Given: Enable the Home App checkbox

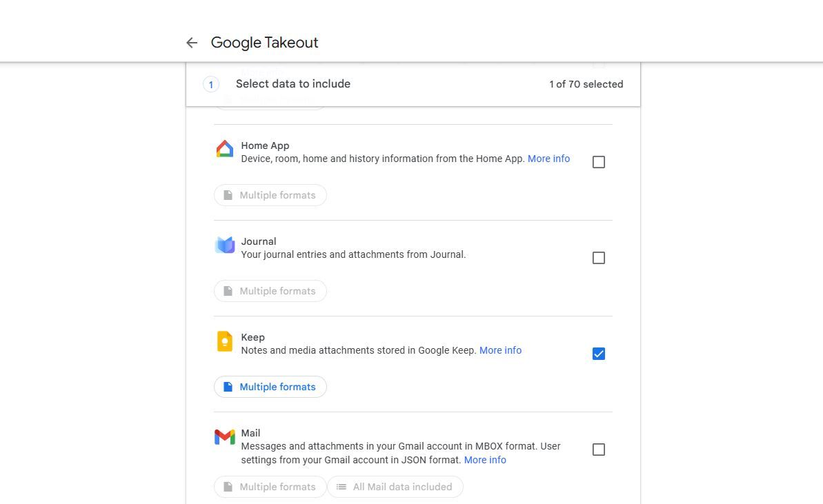Looking at the screenshot, I should pos(598,161).
